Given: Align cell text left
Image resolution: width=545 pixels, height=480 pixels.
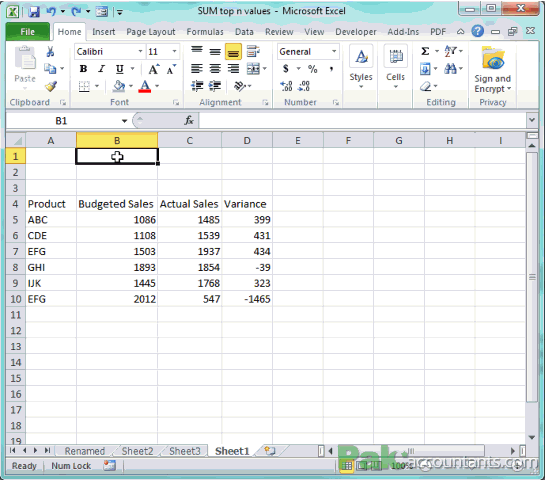Looking at the screenshot, I should click(x=197, y=69).
